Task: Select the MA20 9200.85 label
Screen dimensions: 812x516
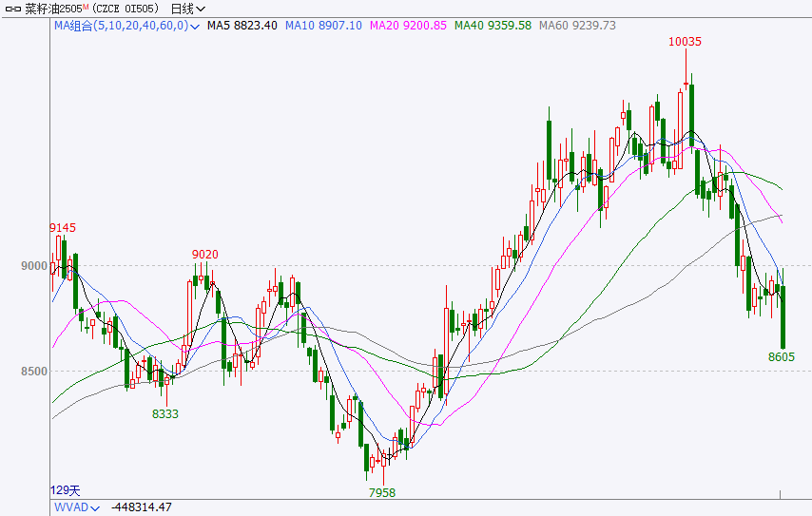Action: click(x=408, y=26)
